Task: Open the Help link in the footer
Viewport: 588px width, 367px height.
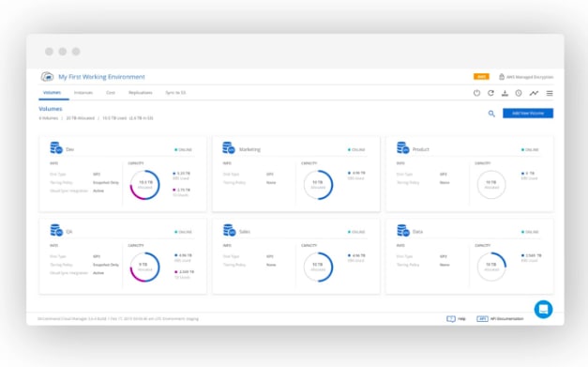Action: [456, 319]
